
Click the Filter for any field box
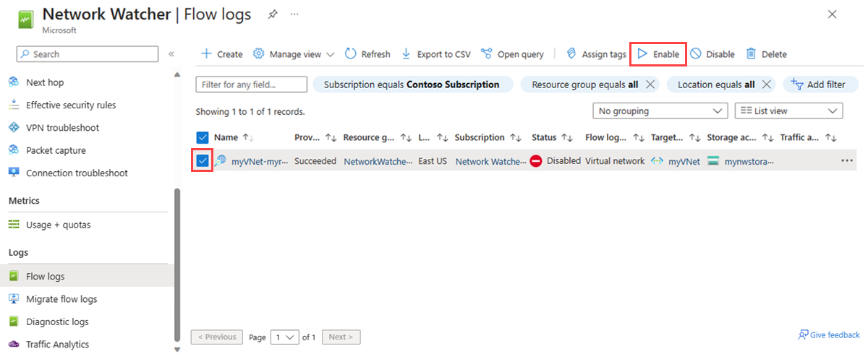[x=251, y=85]
